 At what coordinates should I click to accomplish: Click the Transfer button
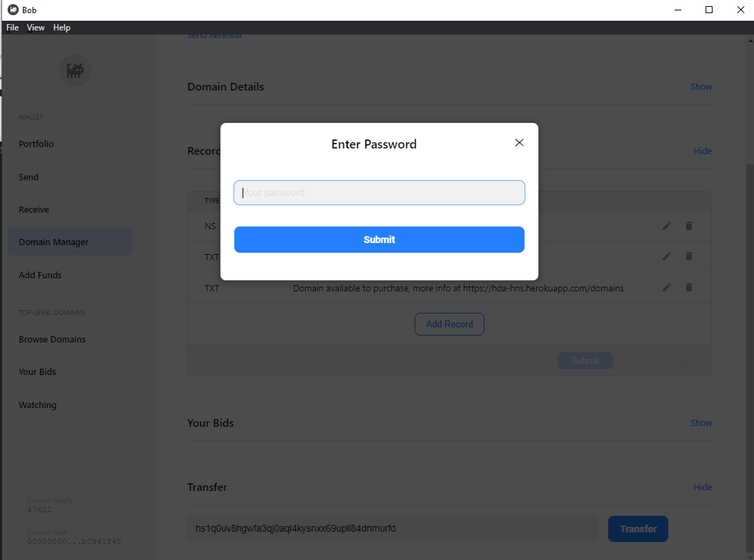coord(638,529)
